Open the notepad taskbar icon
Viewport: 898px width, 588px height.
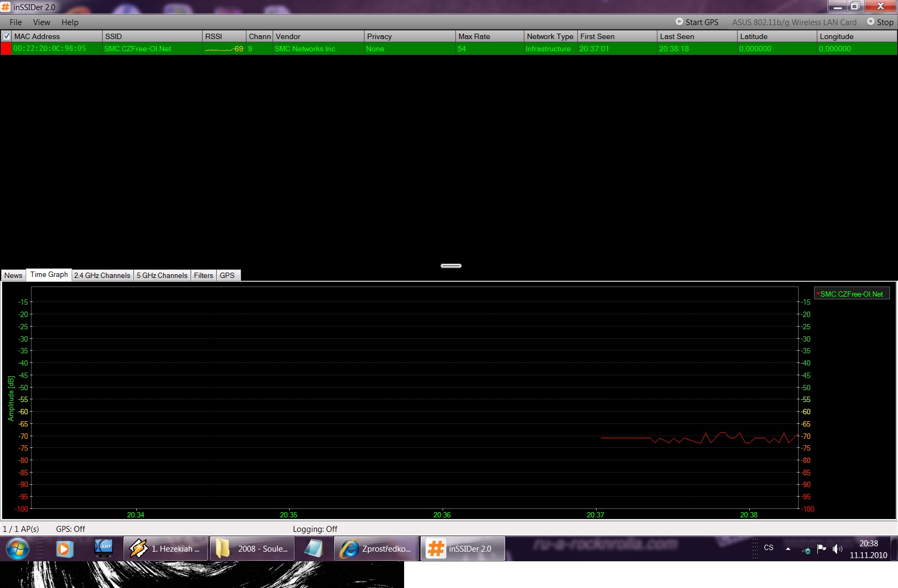314,548
